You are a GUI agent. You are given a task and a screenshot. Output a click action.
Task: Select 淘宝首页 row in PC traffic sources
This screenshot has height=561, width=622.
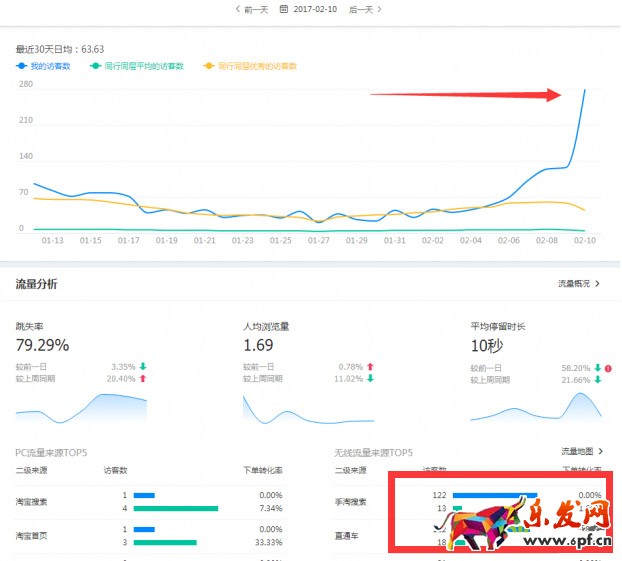[x=30, y=535]
